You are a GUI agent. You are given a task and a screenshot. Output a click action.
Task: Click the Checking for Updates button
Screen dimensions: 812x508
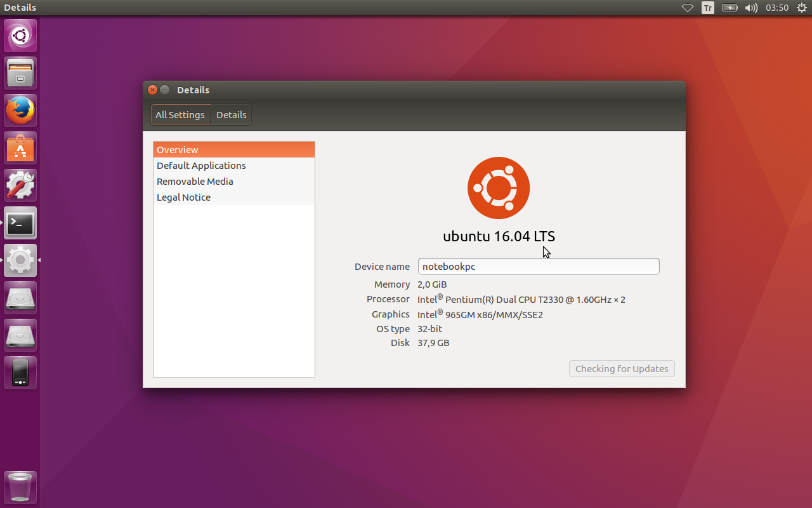622,369
